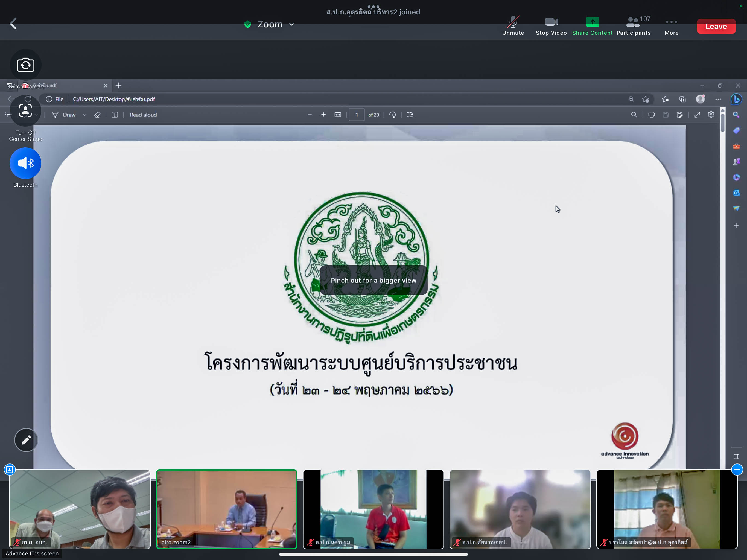Open the sidebar Shopping tag icon
This screenshot has height=560, width=747.
736,131
